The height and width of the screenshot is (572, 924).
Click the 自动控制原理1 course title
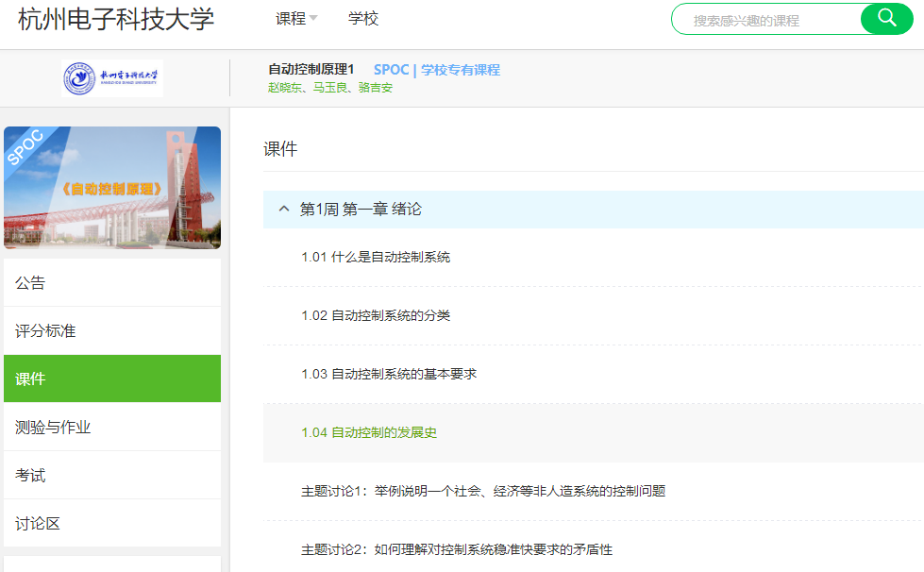pyautogui.click(x=311, y=70)
